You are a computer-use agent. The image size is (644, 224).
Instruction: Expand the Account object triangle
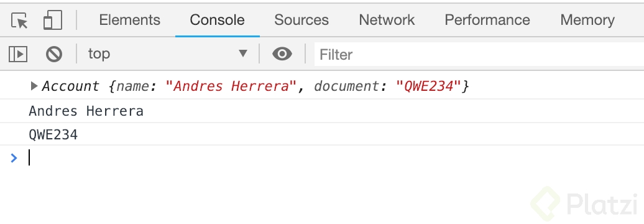pos(35,86)
